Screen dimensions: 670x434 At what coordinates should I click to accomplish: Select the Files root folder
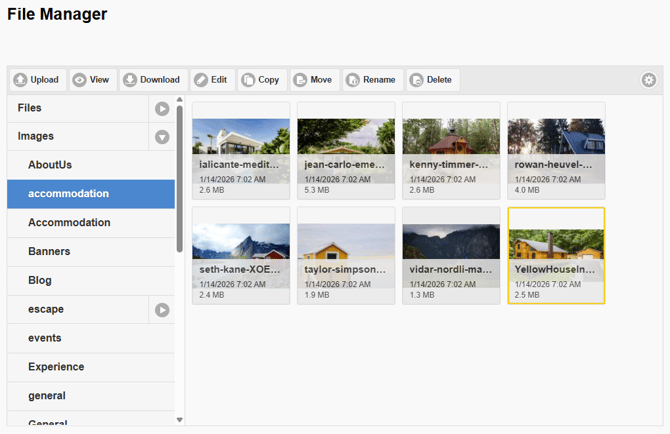(78, 108)
